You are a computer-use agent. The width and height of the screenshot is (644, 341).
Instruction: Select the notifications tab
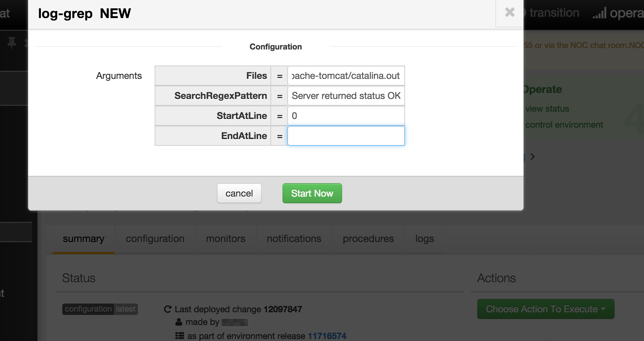point(294,239)
